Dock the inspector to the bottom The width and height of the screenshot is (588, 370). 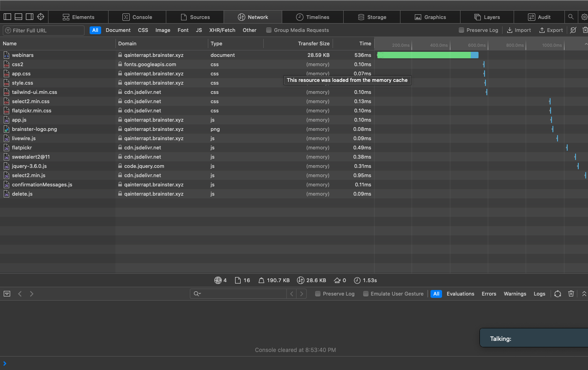(18, 17)
